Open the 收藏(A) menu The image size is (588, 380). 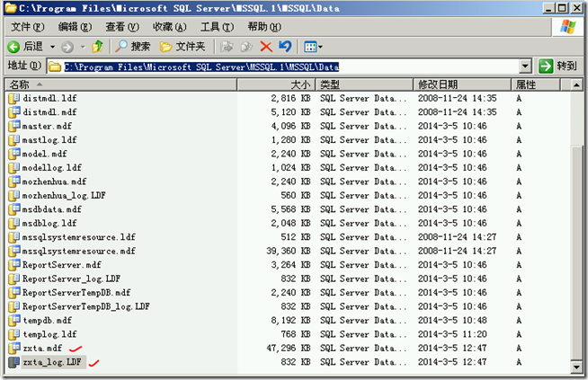[169, 27]
